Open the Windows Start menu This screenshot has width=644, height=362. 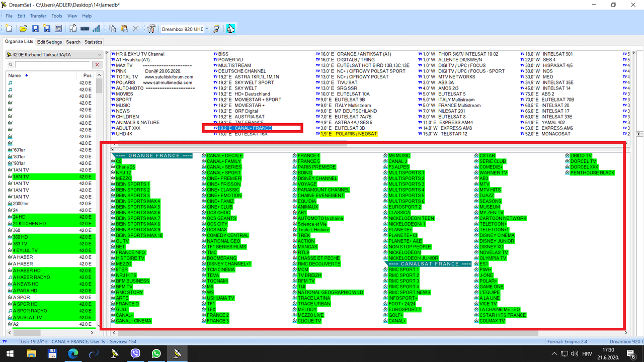(11, 353)
